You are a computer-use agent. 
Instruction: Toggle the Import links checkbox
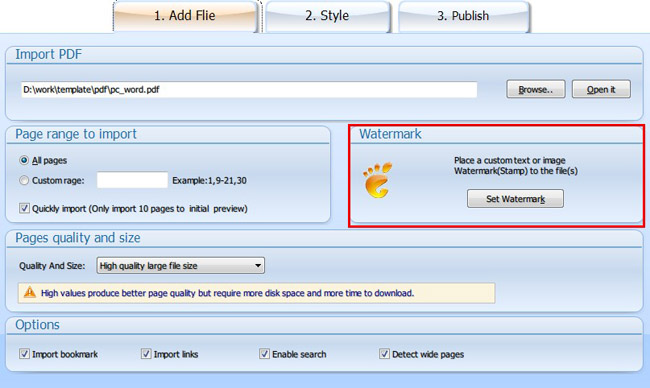tap(146, 354)
